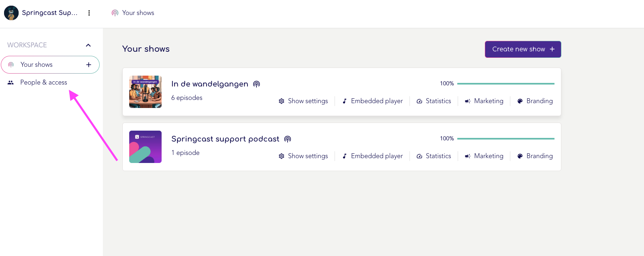The width and height of the screenshot is (644, 256).
Task: Open the In de wandelgangen cover thumbnail
Action: [x=145, y=92]
